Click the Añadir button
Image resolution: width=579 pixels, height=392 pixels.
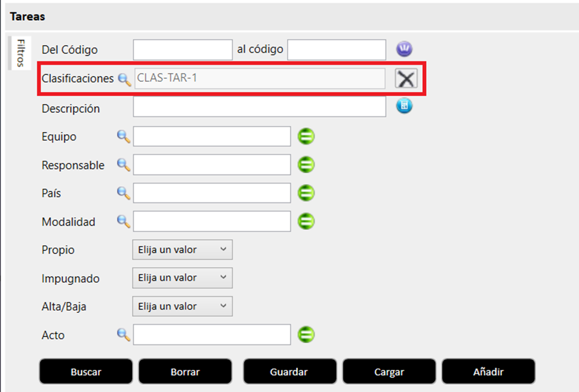click(488, 372)
